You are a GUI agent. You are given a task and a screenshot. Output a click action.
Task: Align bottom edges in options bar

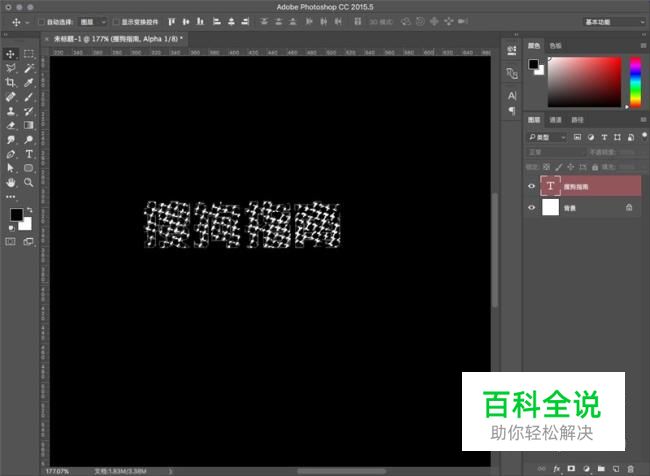tap(201, 22)
